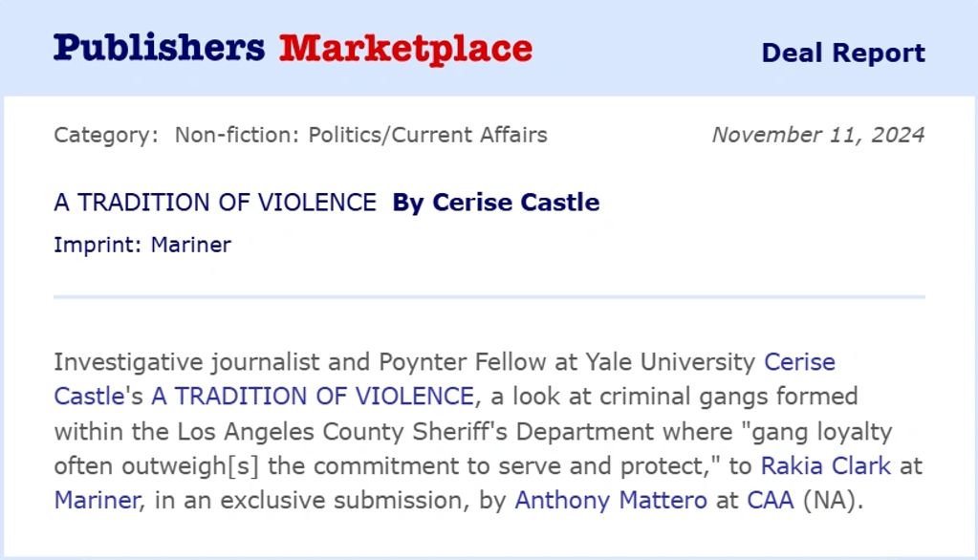
Task: Click the Non-fiction: Politics/Current Affairs category text
Action: (x=360, y=135)
